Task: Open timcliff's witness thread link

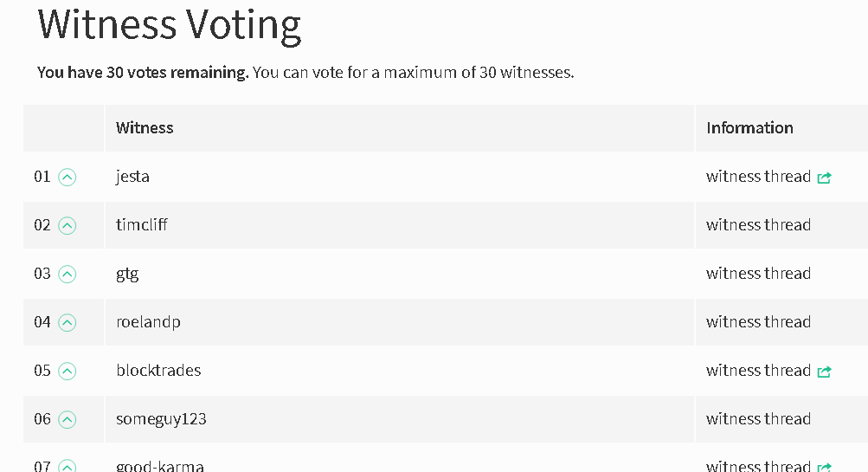Action: (758, 225)
